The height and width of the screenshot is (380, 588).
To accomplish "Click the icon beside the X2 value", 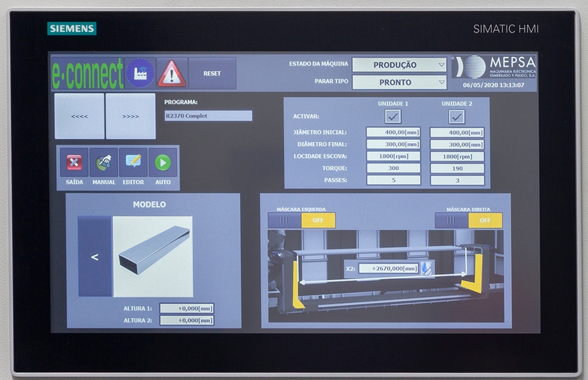I will pyautogui.click(x=426, y=268).
